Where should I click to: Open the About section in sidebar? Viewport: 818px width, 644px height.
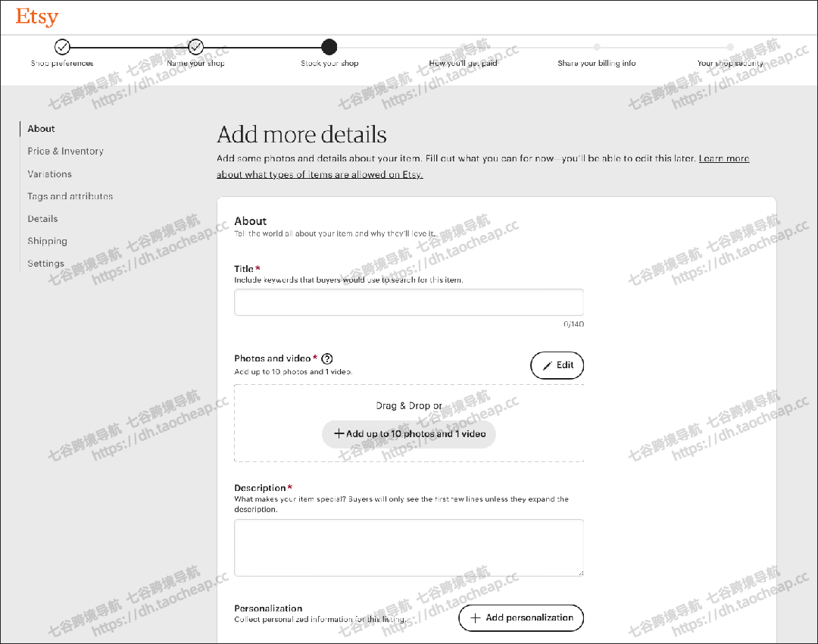41,129
